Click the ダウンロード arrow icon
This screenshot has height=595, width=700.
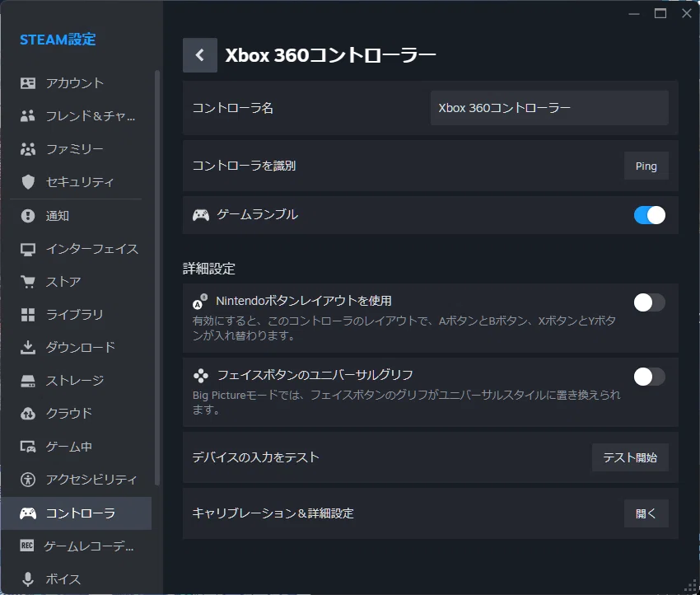(x=28, y=348)
